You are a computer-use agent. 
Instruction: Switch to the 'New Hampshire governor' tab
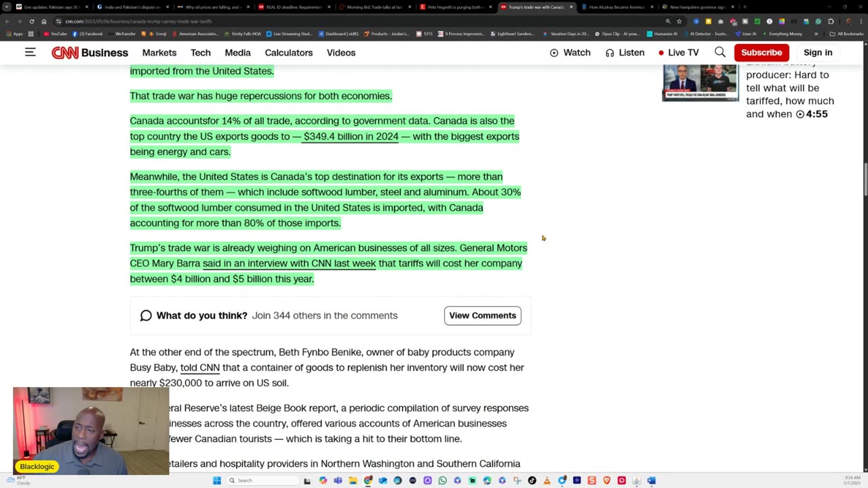698,7
